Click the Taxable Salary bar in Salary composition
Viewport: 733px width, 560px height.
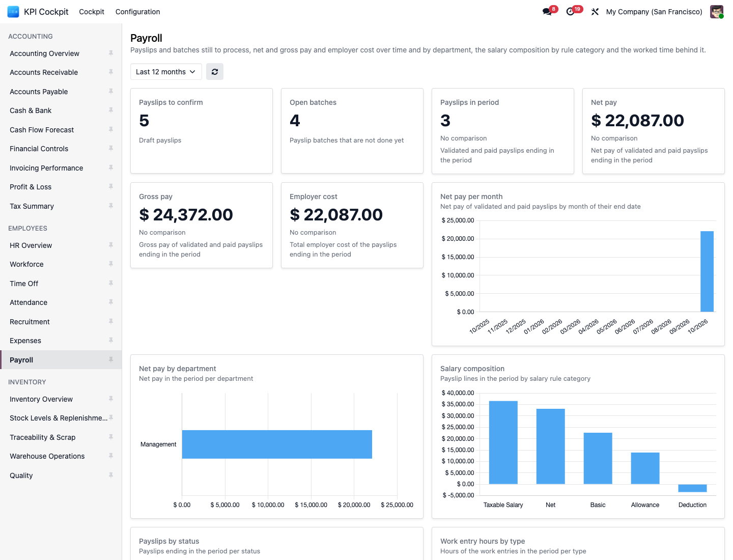[503, 442]
